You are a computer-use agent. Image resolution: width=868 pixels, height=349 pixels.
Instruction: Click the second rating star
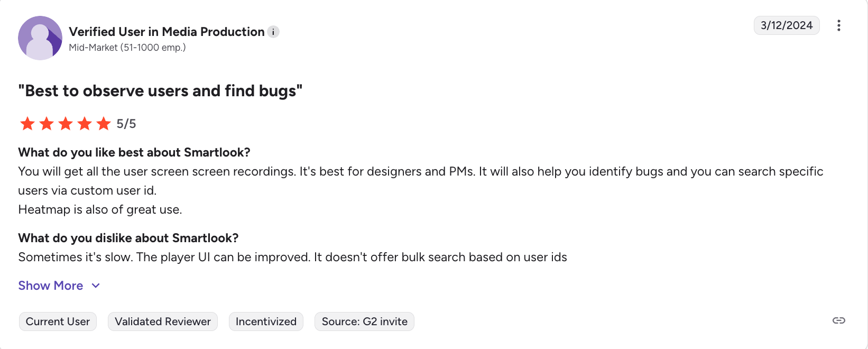[47, 124]
